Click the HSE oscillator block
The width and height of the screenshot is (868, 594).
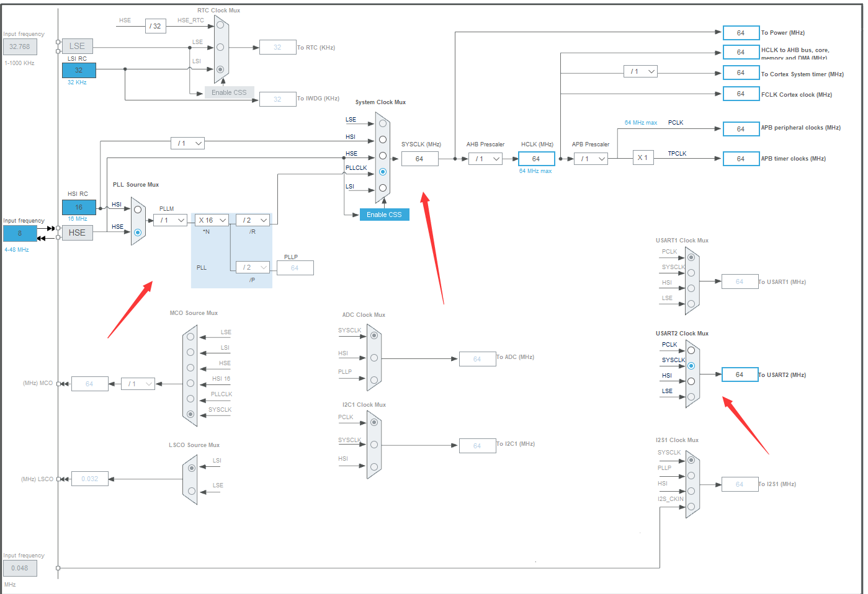coord(77,233)
